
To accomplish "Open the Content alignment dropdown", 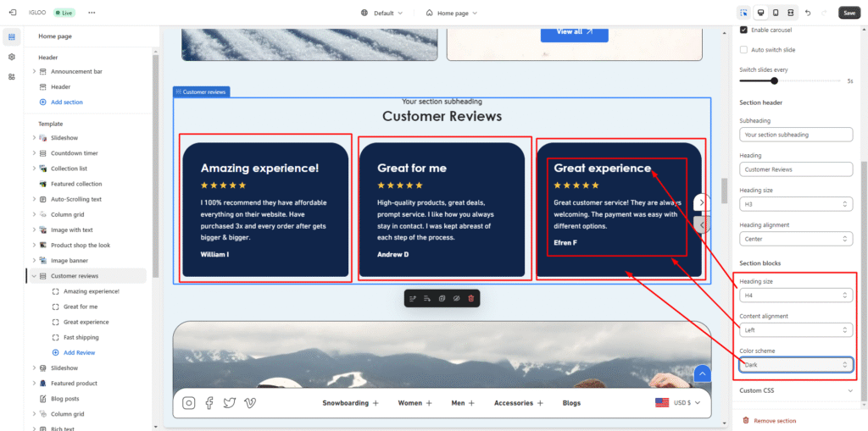I will click(794, 329).
